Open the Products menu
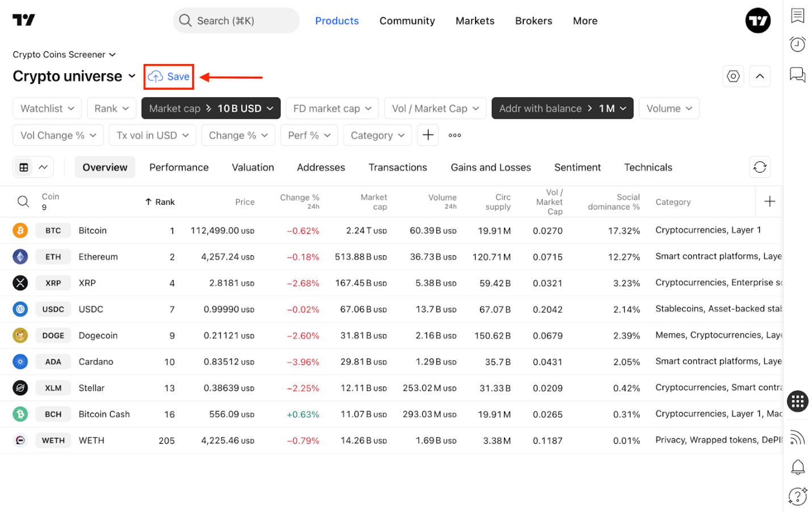The height and width of the screenshot is (512, 812). (x=337, y=21)
